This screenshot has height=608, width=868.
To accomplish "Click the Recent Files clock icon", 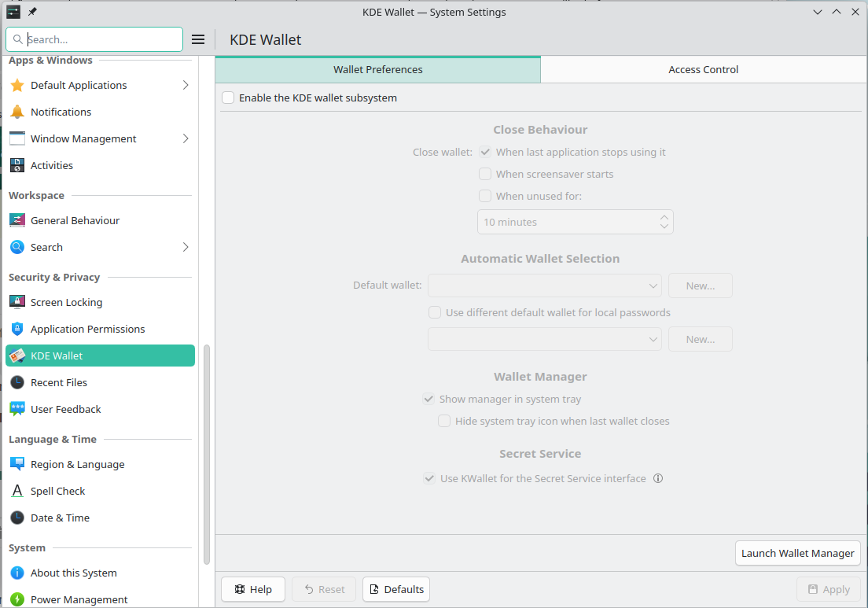I will 17,382.
